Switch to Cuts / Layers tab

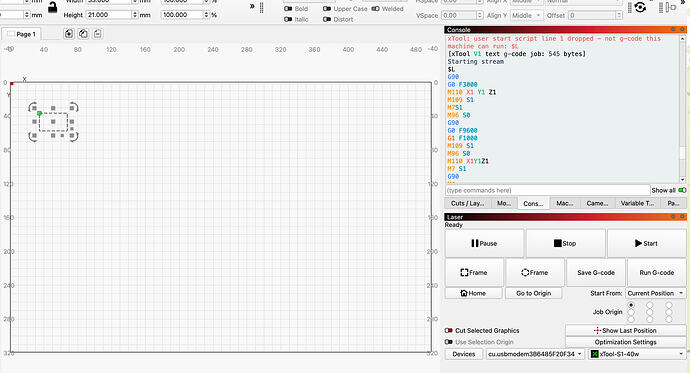[x=467, y=203]
